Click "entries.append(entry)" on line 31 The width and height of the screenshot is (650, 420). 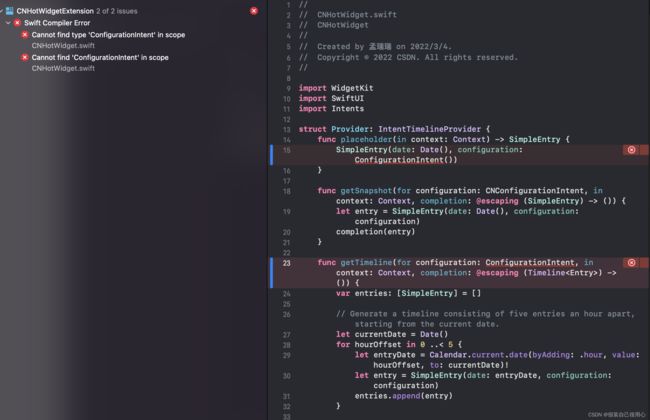(x=403, y=396)
